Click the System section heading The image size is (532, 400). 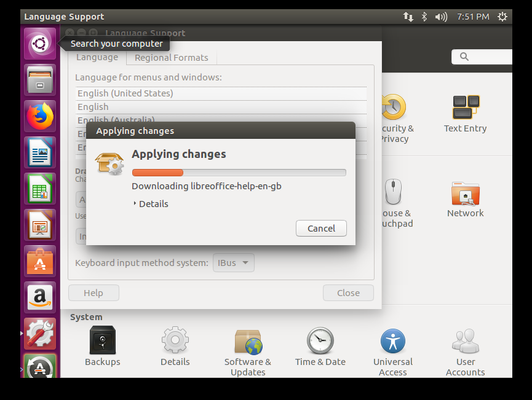[x=86, y=317]
